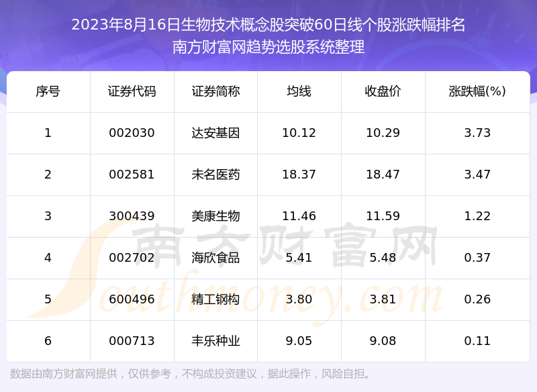
Task: Select stock code 300439
Action: coord(132,216)
